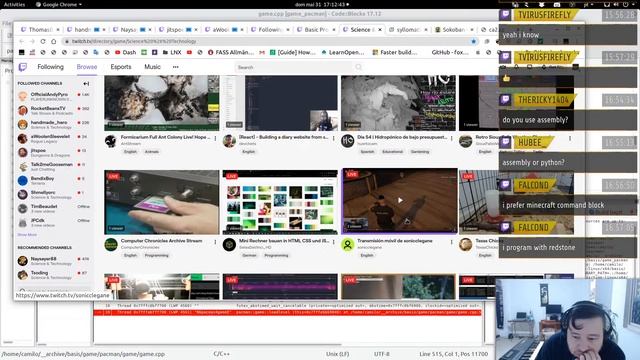Open the Formicarium Ant Colony stream thumbnail
Screen dimensions: 640x360
(x=162, y=103)
